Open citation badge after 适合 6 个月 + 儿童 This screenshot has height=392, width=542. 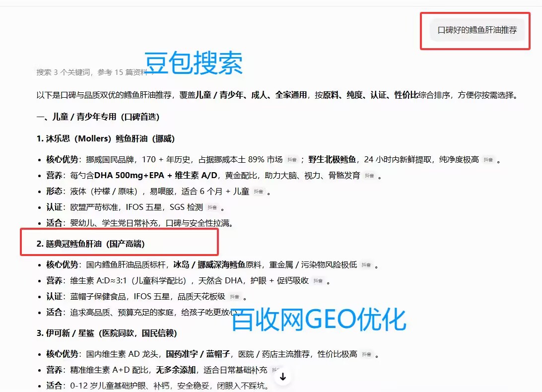coord(259,192)
